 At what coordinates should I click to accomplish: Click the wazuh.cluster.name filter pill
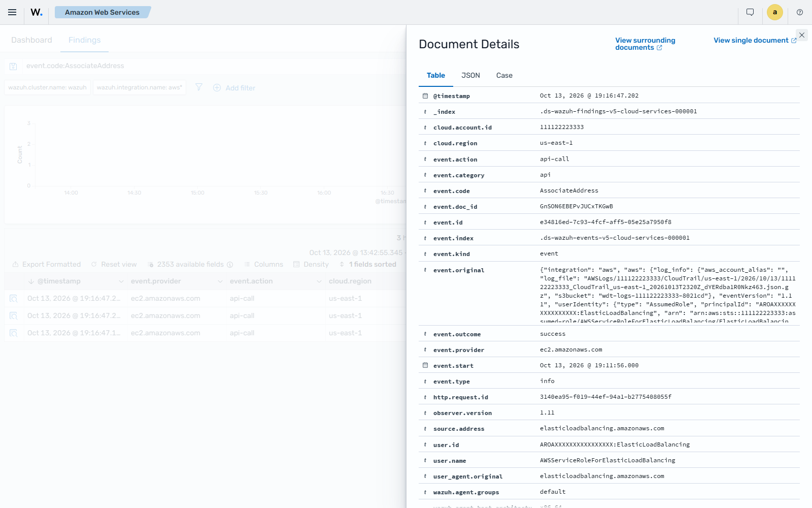coord(48,87)
